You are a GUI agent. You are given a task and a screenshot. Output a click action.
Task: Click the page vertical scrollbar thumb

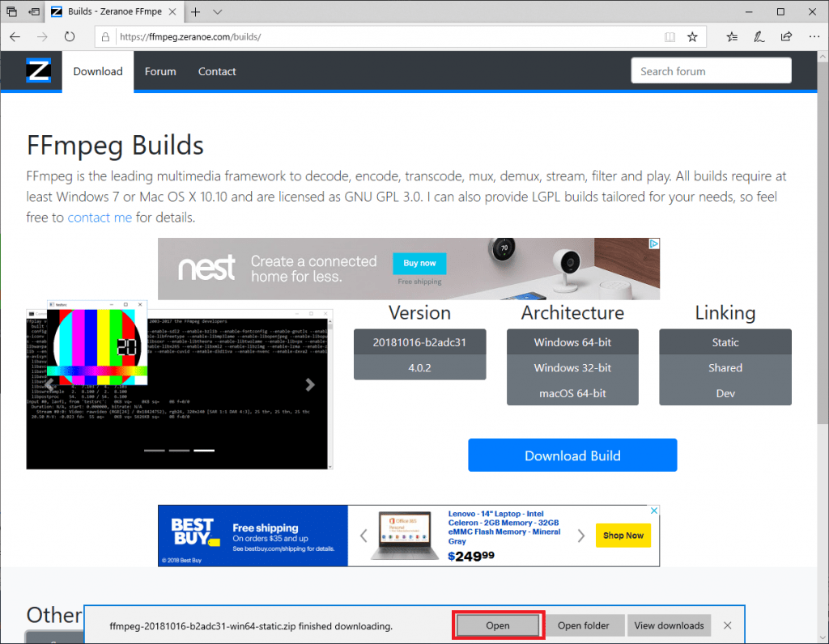click(x=823, y=243)
